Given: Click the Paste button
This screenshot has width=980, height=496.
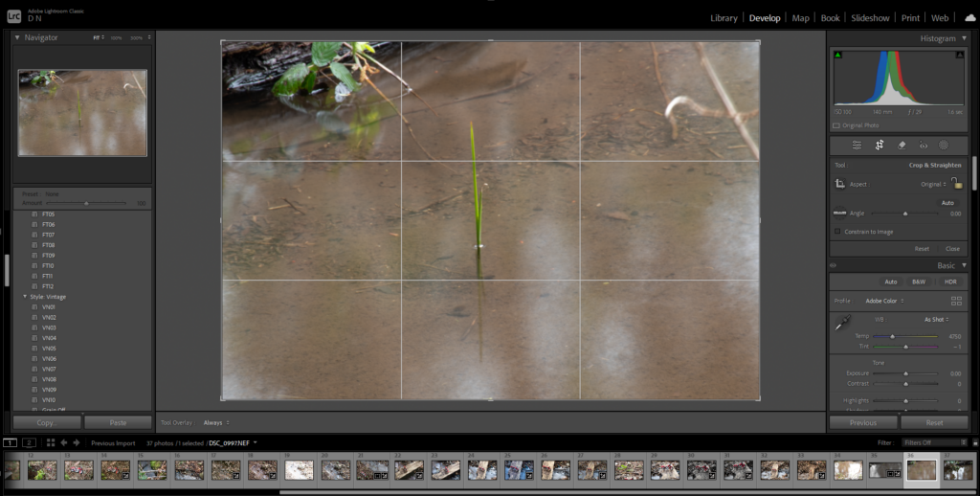Looking at the screenshot, I should click(118, 423).
